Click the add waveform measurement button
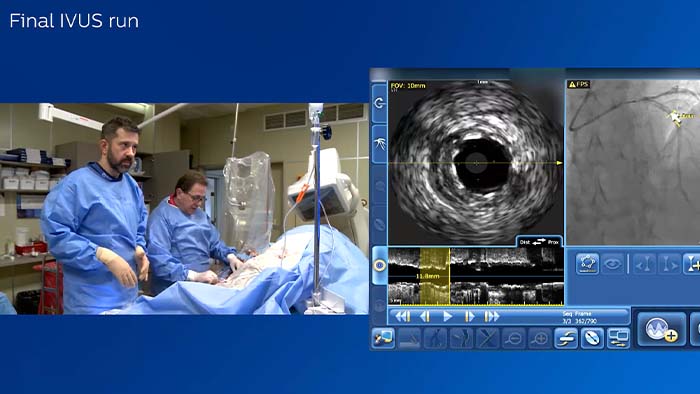This screenshot has height=394, width=700. (x=661, y=329)
